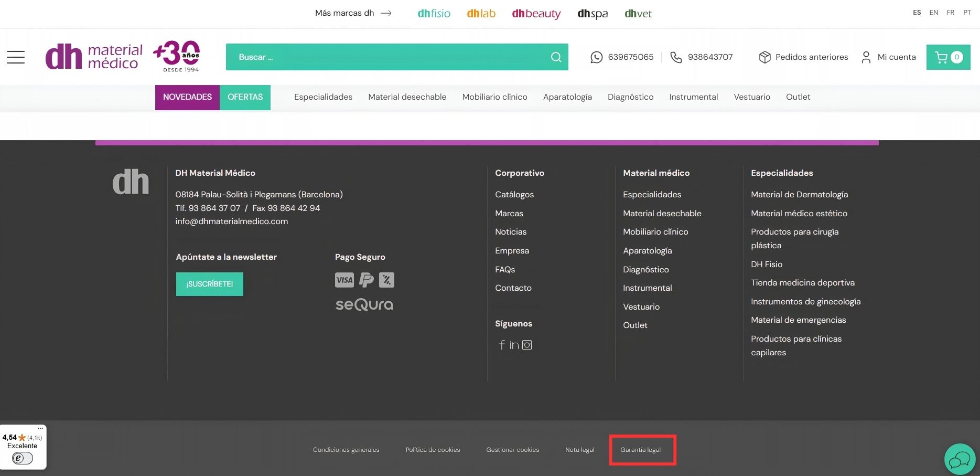The height and width of the screenshot is (476, 980).
Task: Open Instrumental in the top navigation
Action: pos(693,97)
